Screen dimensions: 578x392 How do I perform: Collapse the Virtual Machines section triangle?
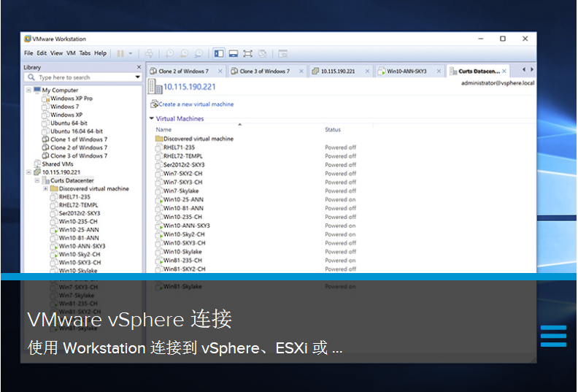coord(152,118)
